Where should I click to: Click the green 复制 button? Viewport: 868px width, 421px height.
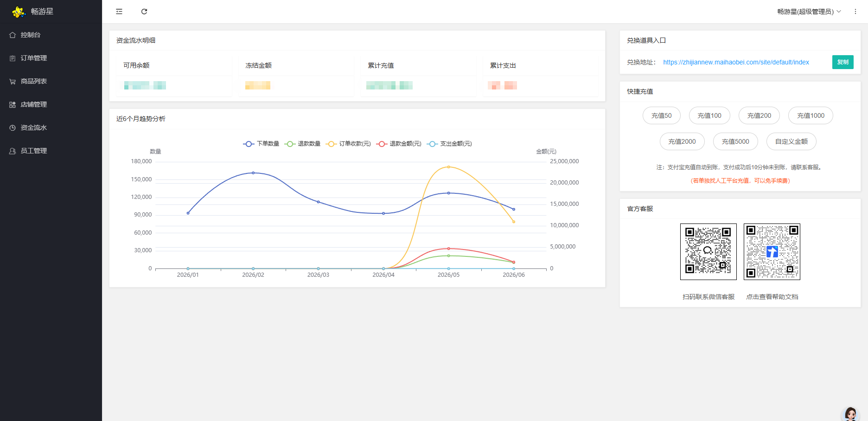click(842, 62)
